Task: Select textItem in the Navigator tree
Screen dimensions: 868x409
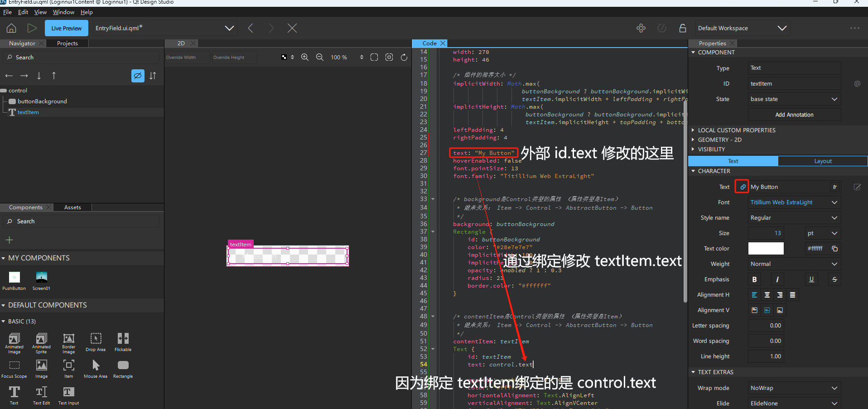Action: coord(28,112)
